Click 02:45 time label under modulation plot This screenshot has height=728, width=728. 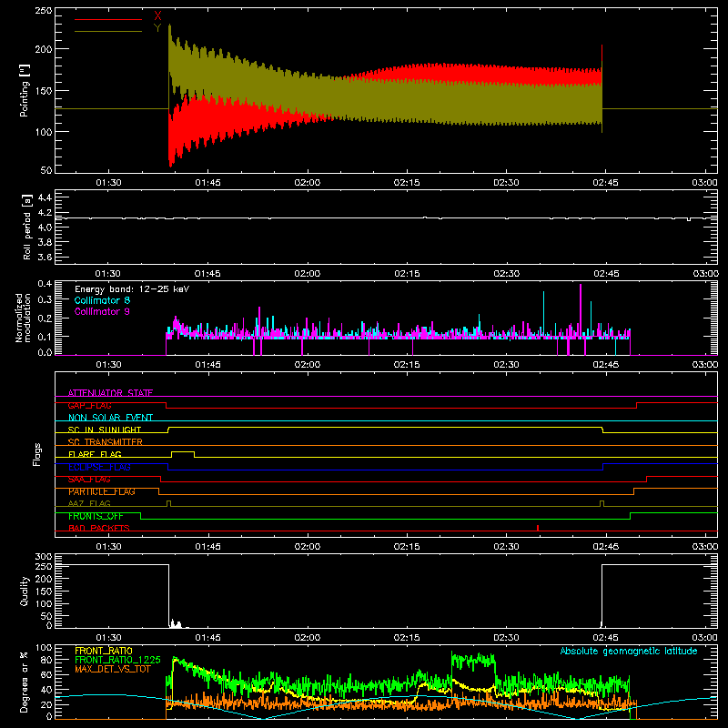pos(606,365)
